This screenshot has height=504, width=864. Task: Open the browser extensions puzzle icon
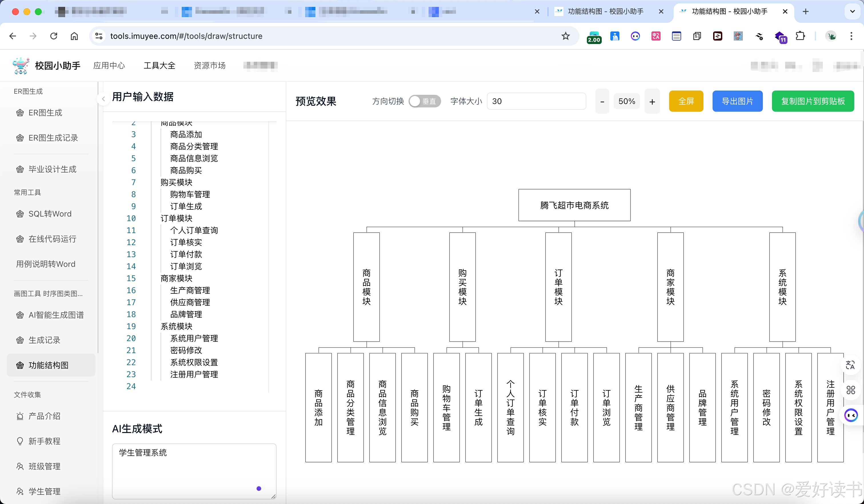tap(800, 36)
